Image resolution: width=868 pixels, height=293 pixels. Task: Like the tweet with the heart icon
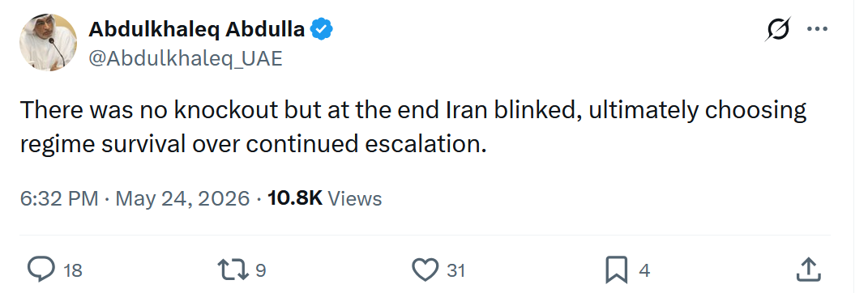(425, 270)
